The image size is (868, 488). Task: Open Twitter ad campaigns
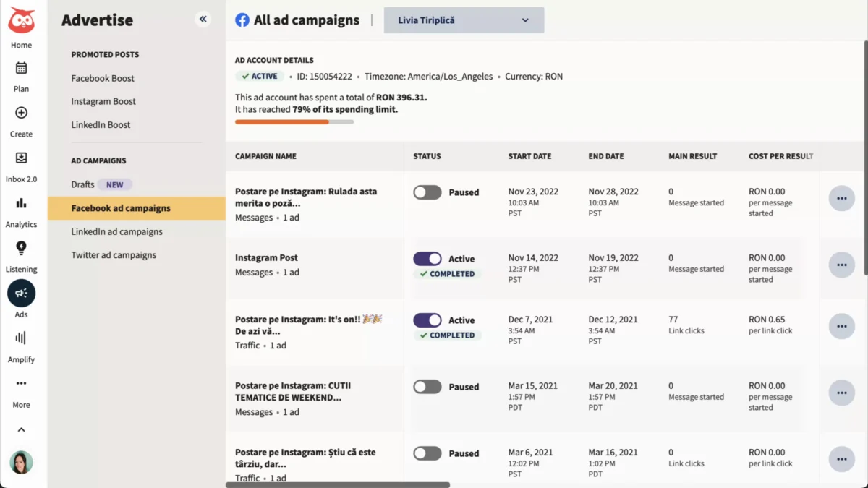(x=114, y=254)
